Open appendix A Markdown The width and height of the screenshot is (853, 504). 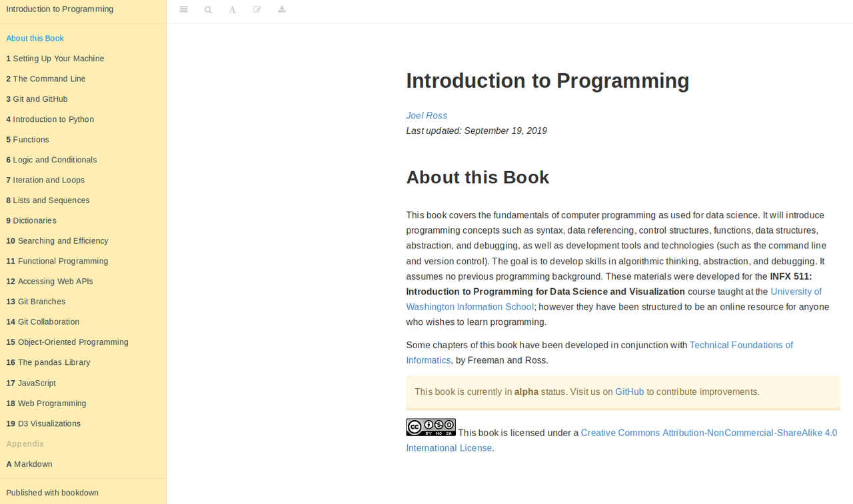point(29,464)
